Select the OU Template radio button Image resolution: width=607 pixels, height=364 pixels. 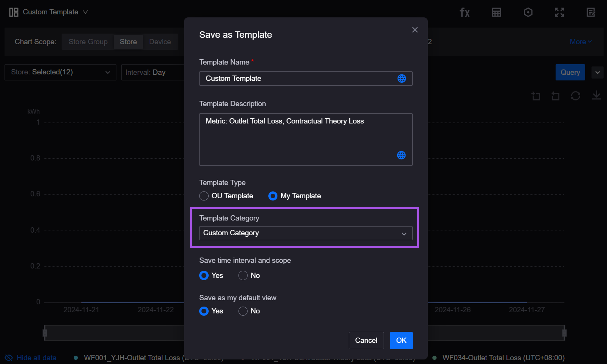tap(204, 196)
